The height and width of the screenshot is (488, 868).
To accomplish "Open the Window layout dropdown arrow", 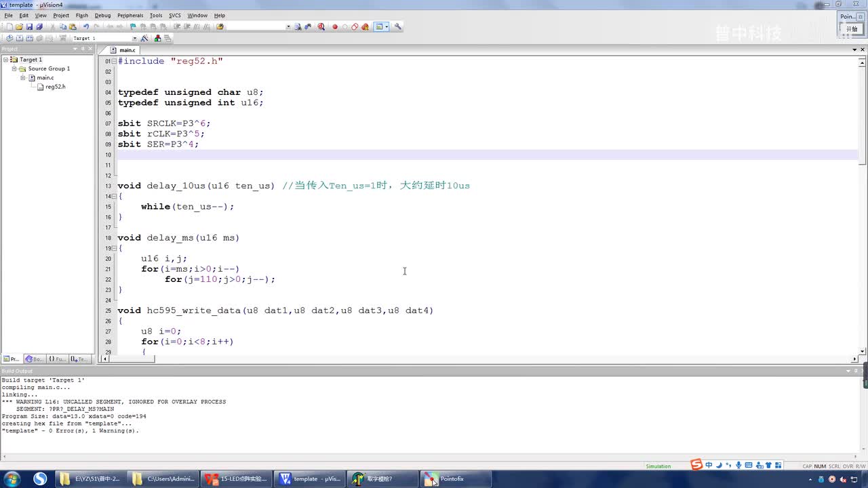I will 387,27.
